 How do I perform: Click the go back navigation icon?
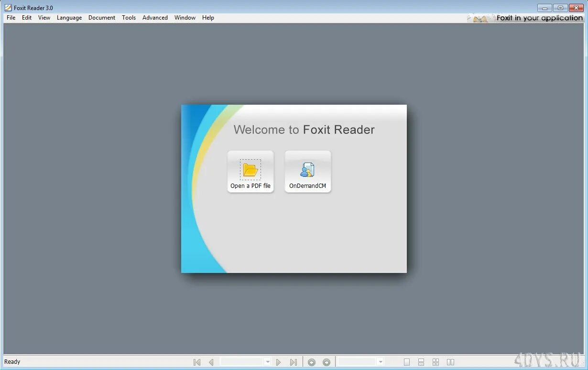312,362
